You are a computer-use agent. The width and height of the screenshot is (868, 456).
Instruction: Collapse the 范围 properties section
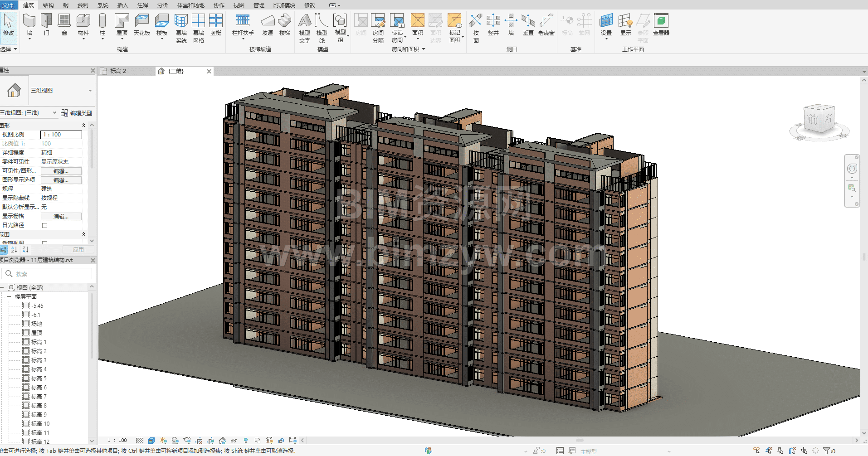coord(83,234)
